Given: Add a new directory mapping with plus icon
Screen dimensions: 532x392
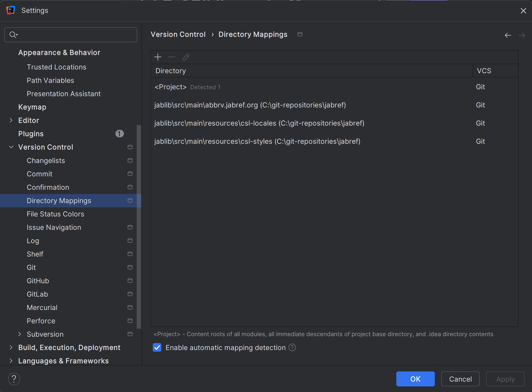Looking at the screenshot, I should (x=158, y=57).
